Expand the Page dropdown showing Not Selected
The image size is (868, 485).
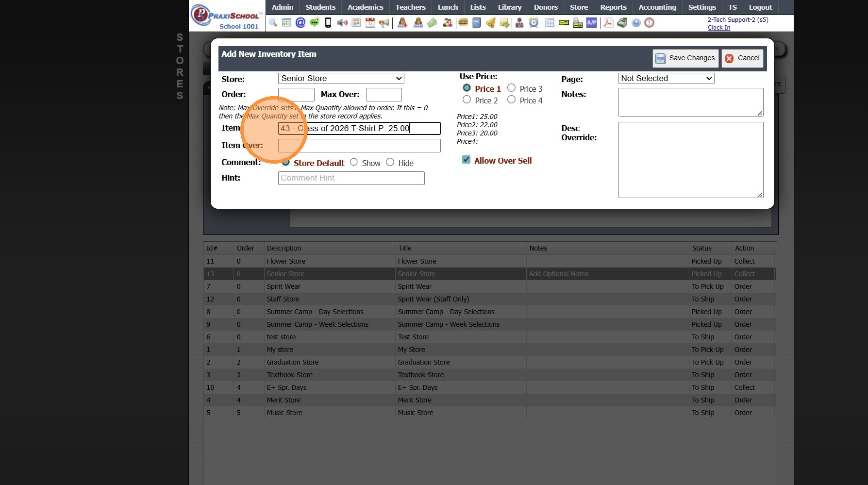point(666,79)
